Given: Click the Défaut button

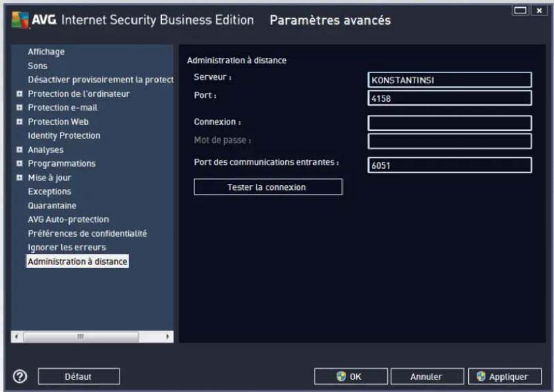Looking at the screenshot, I should [78, 377].
